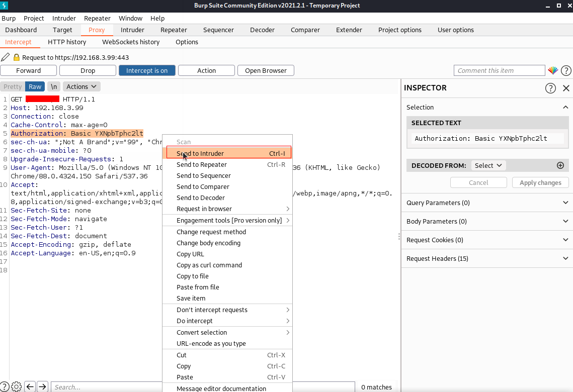Open the rainbow highlight color picker
The image size is (573, 392).
pos(553,70)
